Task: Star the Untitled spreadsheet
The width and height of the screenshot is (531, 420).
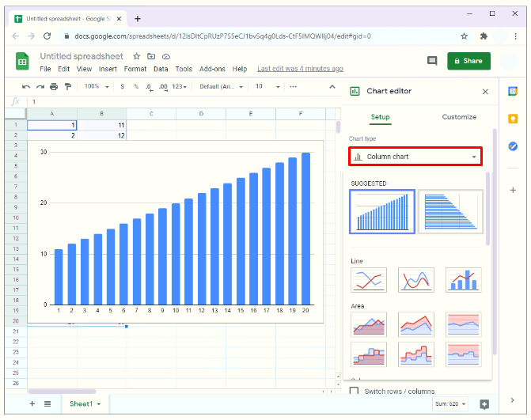Action: click(x=136, y=56)
